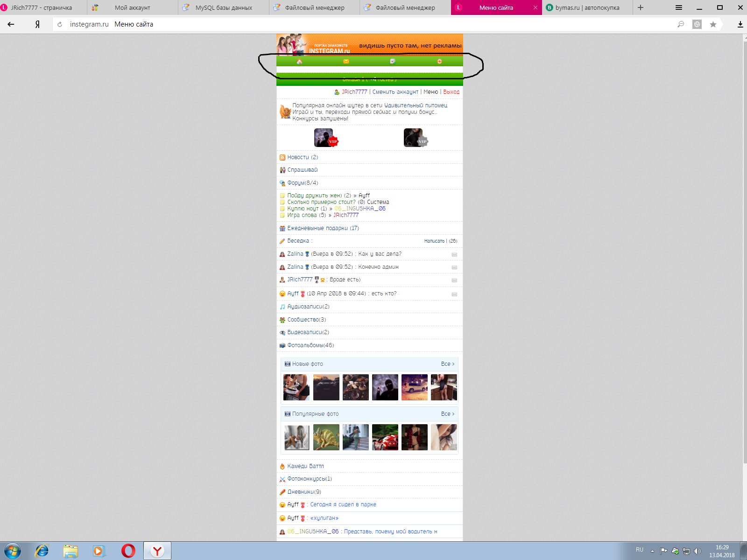Open the chameleon photo in popular photos
The width and height of the screenshot is (747, 560).
(x=326, y=437)
